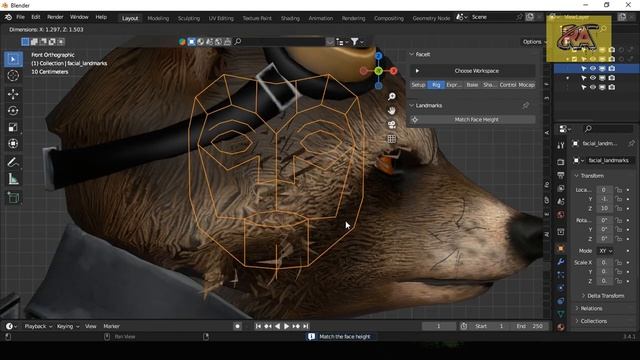Open the timeline View menu
640x360 pixels.
click(x=91, y=326)
